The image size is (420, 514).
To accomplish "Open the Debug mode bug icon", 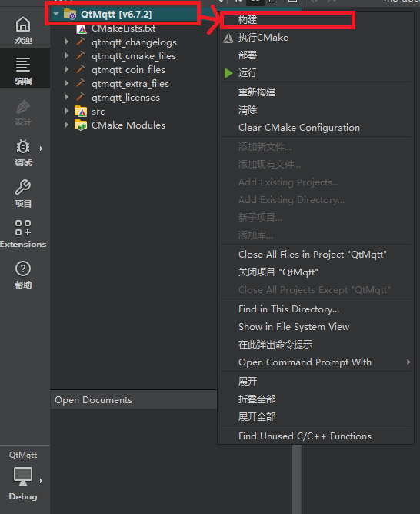I will pos(23,146).
